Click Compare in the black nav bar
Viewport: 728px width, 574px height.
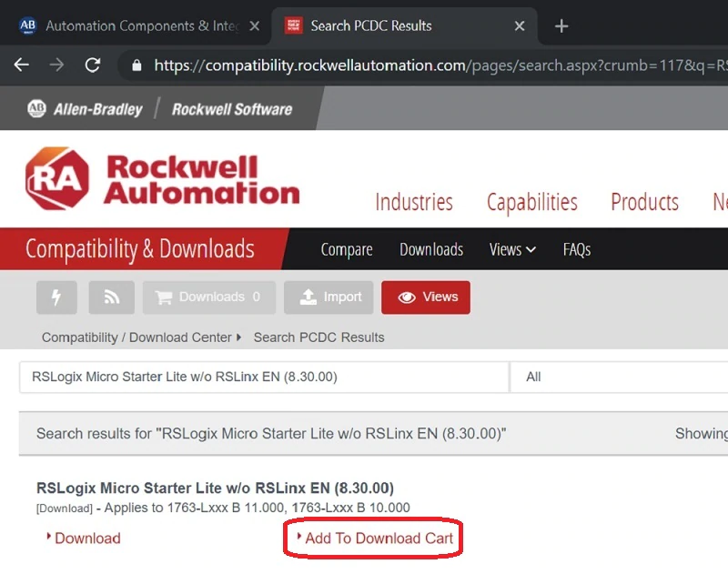tap(347, 249)
